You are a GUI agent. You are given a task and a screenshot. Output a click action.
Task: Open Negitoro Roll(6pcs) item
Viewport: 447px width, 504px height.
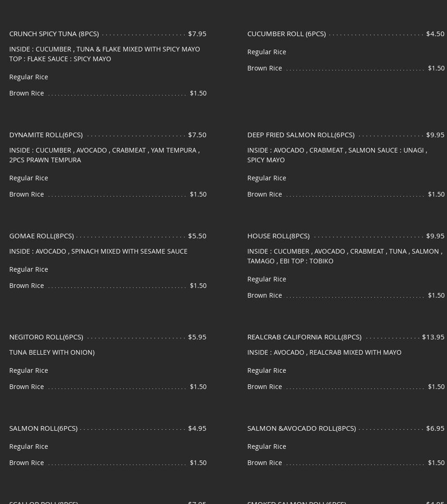point(46,337)
